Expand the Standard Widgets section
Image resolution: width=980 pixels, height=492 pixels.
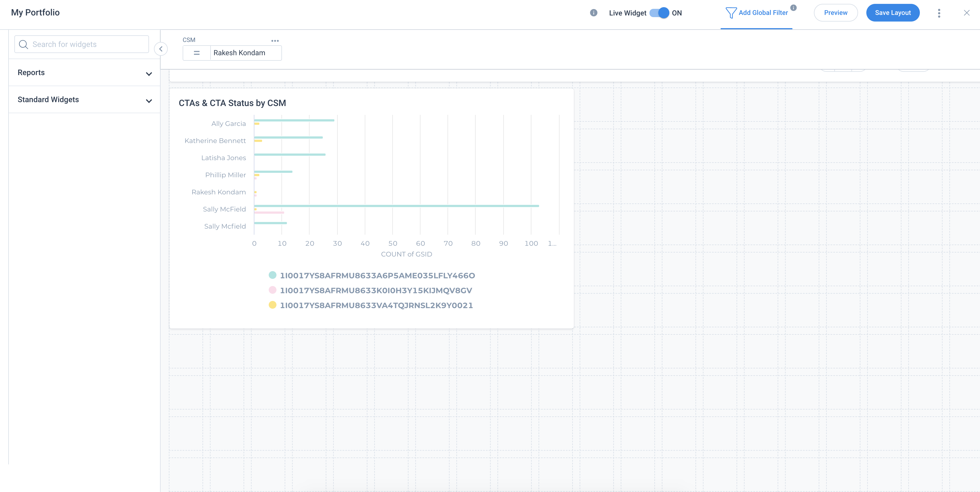84,99
